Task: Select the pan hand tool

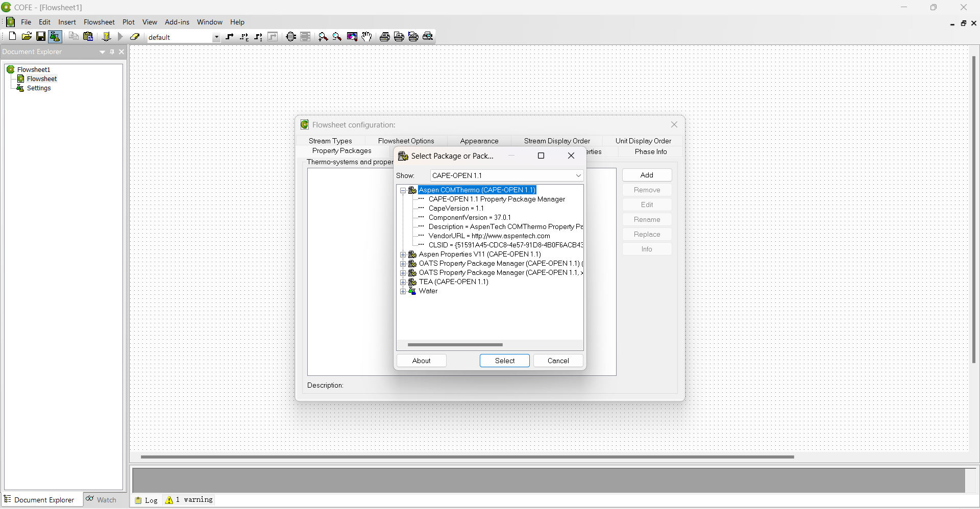Action: tap(366, 37)
